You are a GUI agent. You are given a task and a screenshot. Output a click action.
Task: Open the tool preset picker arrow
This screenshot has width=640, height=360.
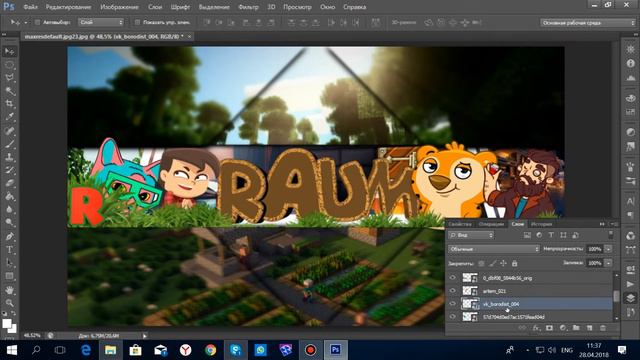pos(25,22)
